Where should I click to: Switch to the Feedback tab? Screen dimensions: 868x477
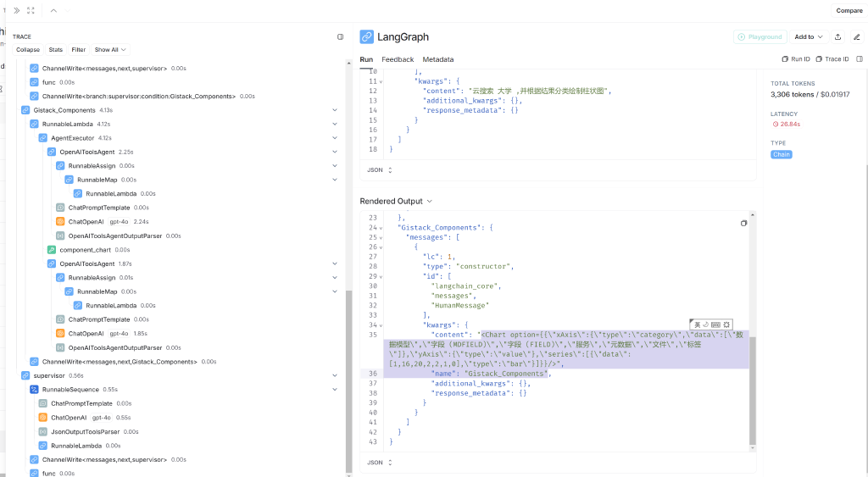[x=398, y=59]
